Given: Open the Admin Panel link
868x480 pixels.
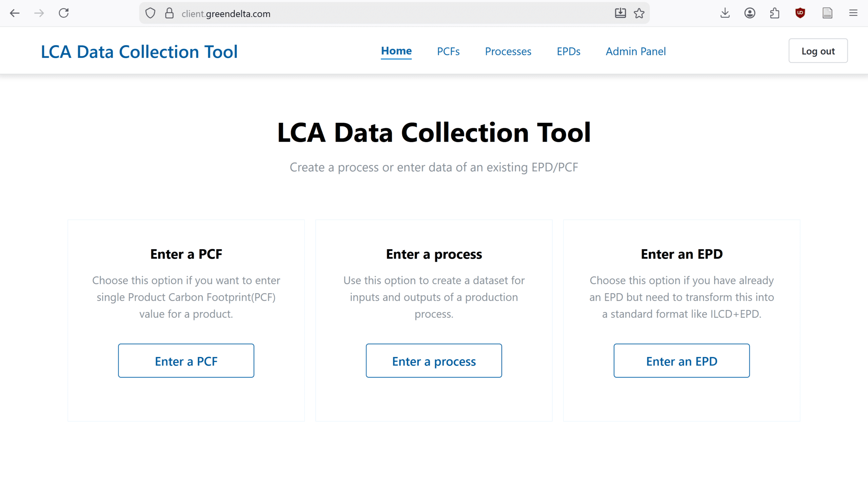Looking at the screenshot, I should (x=636, y=51).
